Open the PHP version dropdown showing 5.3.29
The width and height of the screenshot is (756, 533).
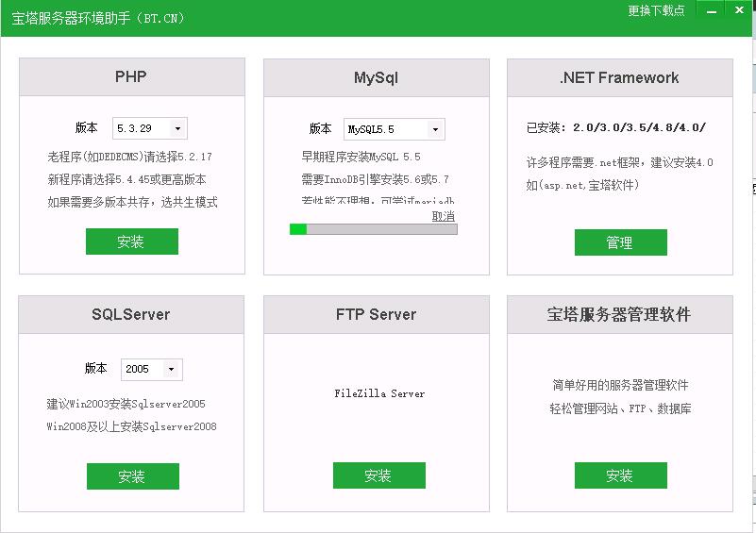(150, 128)
